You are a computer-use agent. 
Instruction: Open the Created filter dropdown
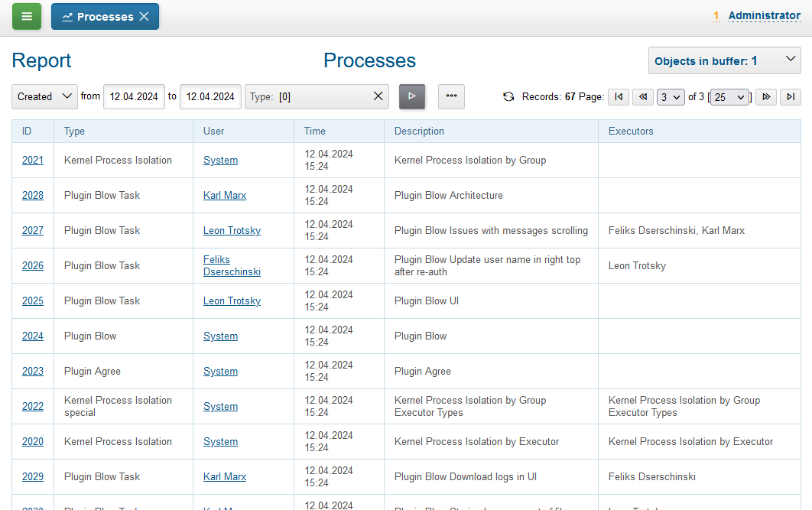point(44,96)
